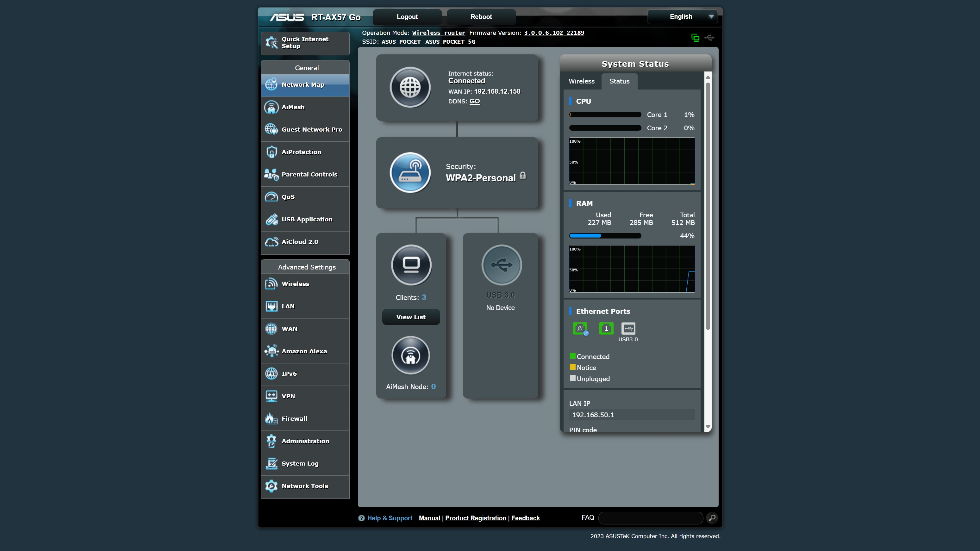This screenshot has width=980, height=551.
Task: Select AiCloud 2.0 icon
Action: tap(272, 241)
